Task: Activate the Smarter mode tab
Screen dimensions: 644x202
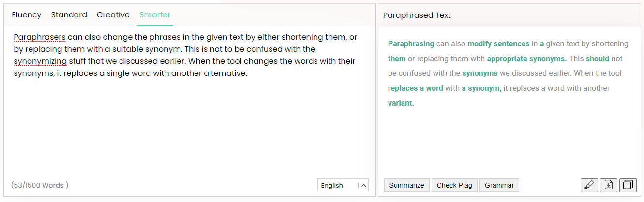Action: coord(155,15)
